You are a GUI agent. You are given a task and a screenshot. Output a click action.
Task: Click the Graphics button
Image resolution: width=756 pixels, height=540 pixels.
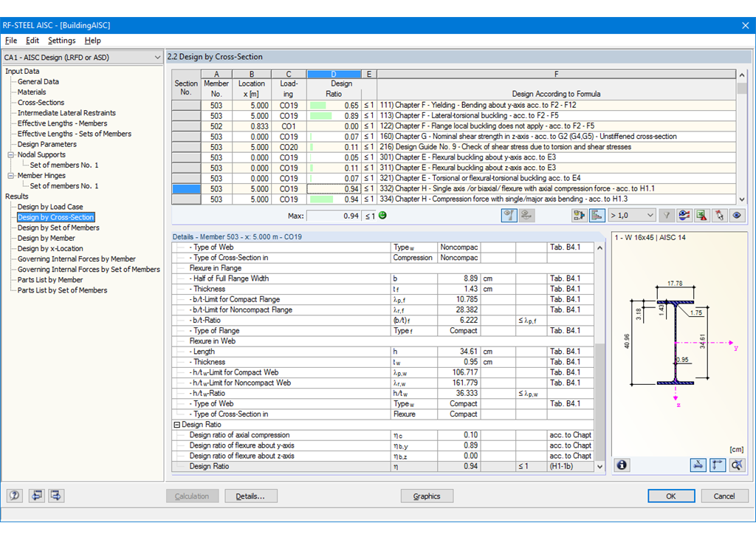point(427,496)
